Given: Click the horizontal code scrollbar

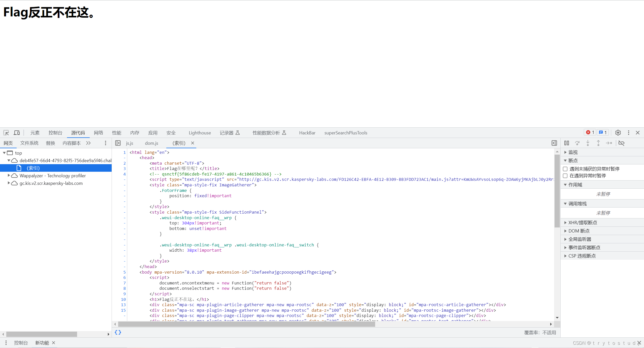Looking at the screenshot, I should 246,324.
